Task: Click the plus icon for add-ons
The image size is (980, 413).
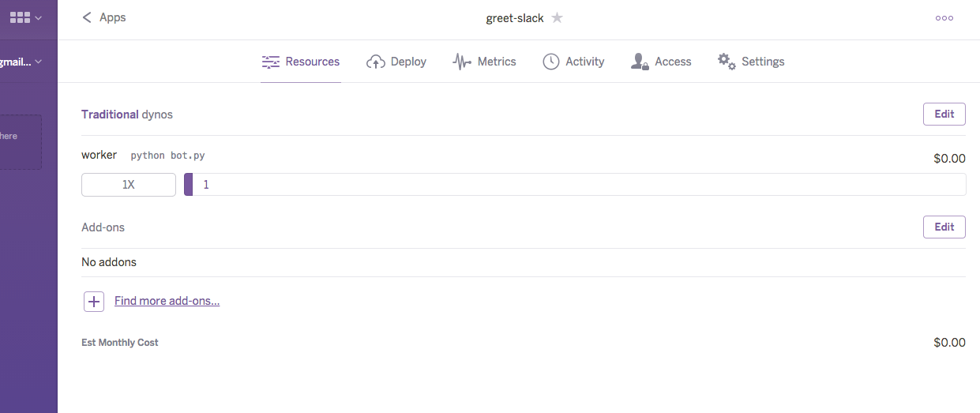Action: click(94, 301)
